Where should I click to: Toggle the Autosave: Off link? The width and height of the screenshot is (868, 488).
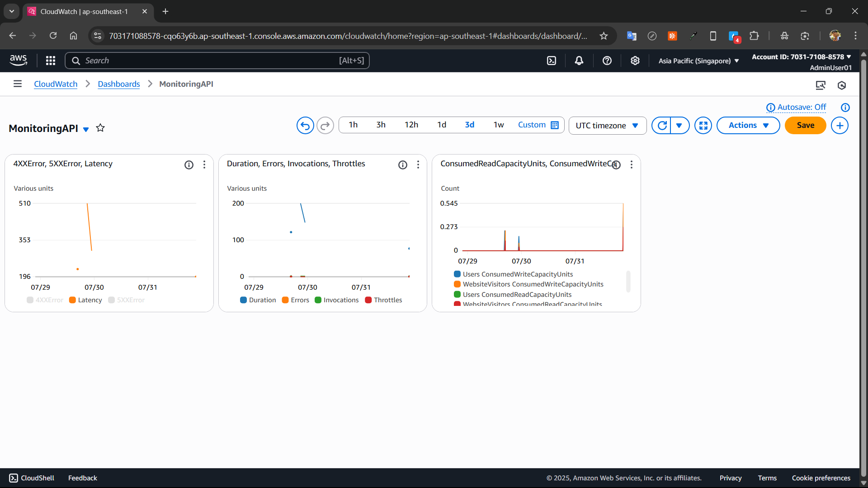pyautogui.click(x=802, y=107)
